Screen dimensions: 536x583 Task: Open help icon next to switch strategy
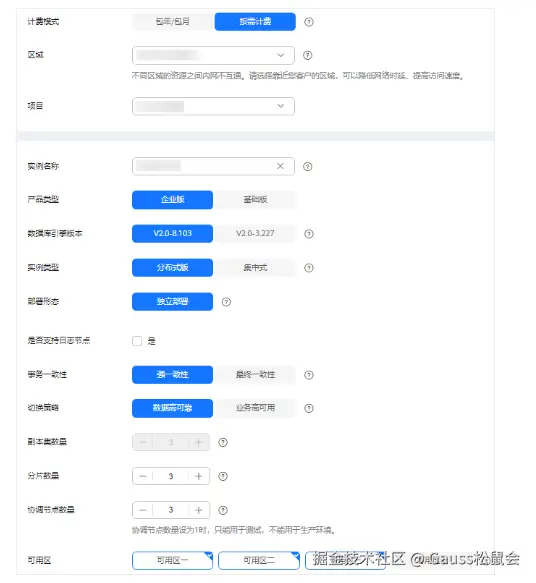coord(309,408)
